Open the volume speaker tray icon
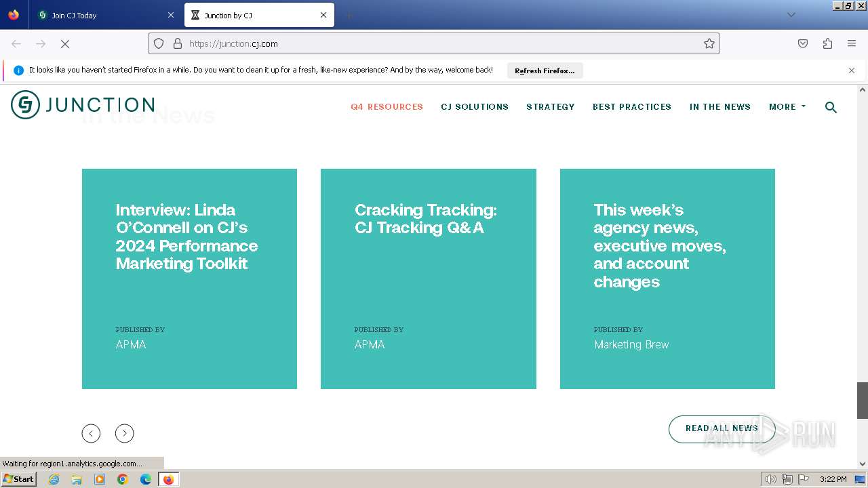This screenshot has width=868, height=488. coord(771,479)
